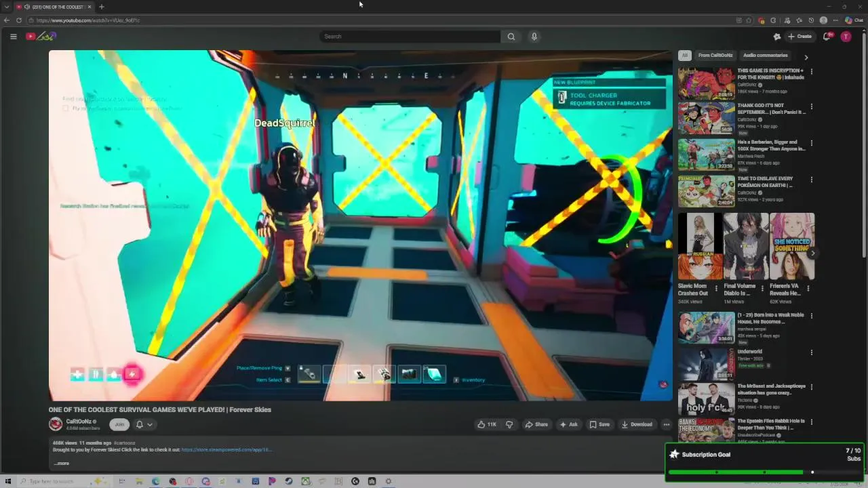Screen dimensions: 868x488
Task: Click the magnifier search button
Action: point(511,37)
